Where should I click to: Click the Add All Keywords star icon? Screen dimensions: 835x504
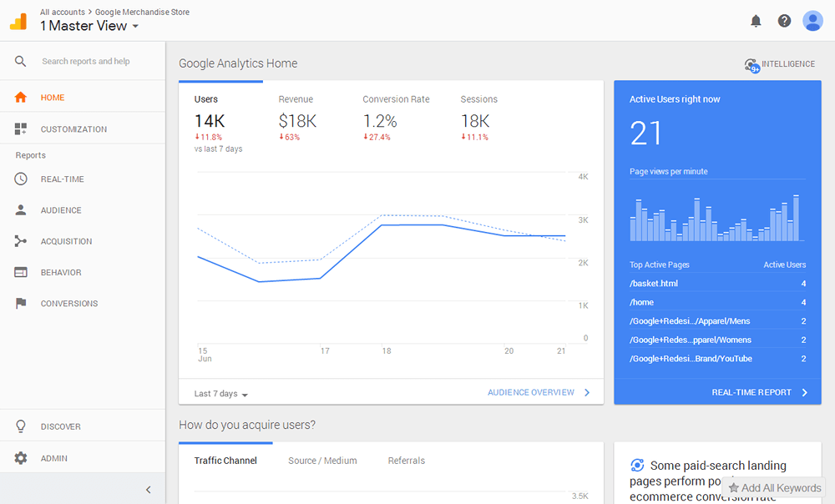[733, 488]
